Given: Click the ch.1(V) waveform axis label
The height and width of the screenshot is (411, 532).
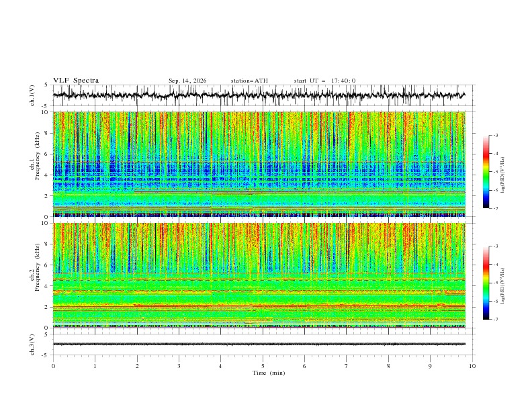Looking at the screenshot, I should click(32, 95).
